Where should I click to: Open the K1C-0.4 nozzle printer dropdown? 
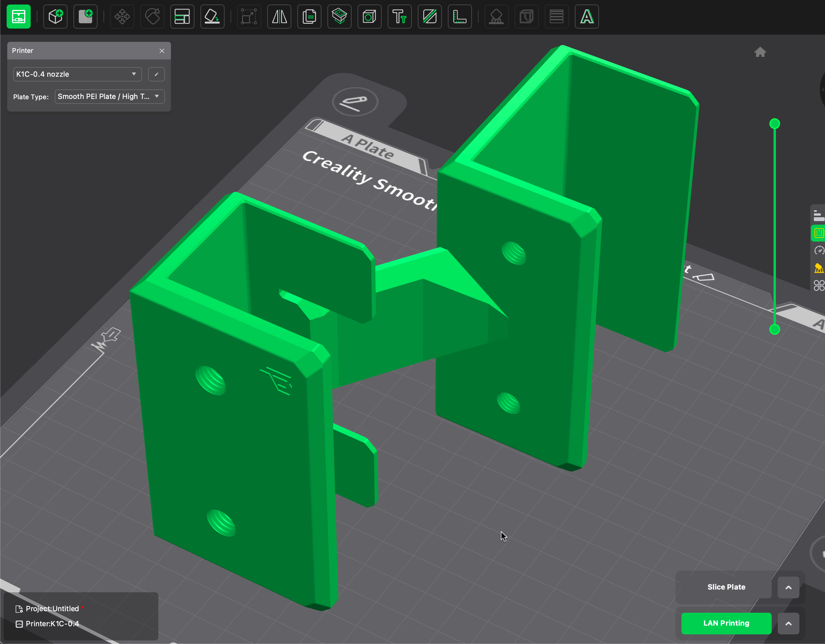(77, 74)
